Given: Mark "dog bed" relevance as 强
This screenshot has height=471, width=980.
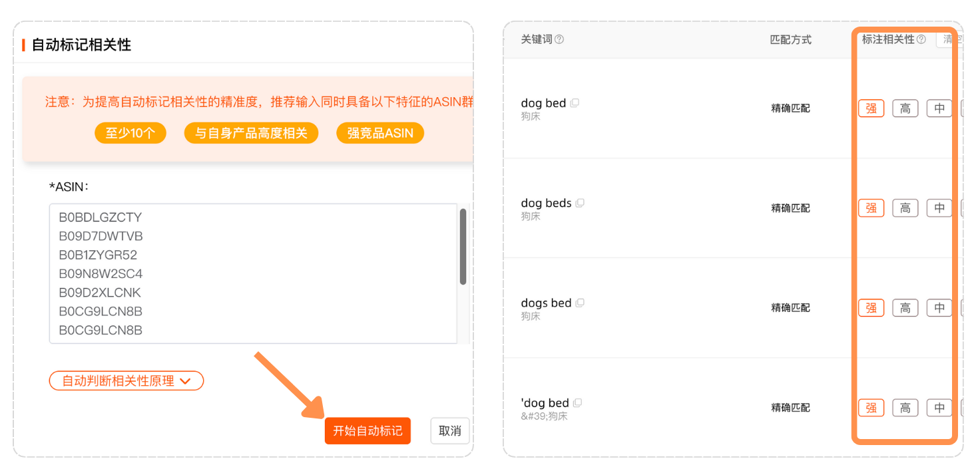Looking at the screenshot, I should pos(871,108).
